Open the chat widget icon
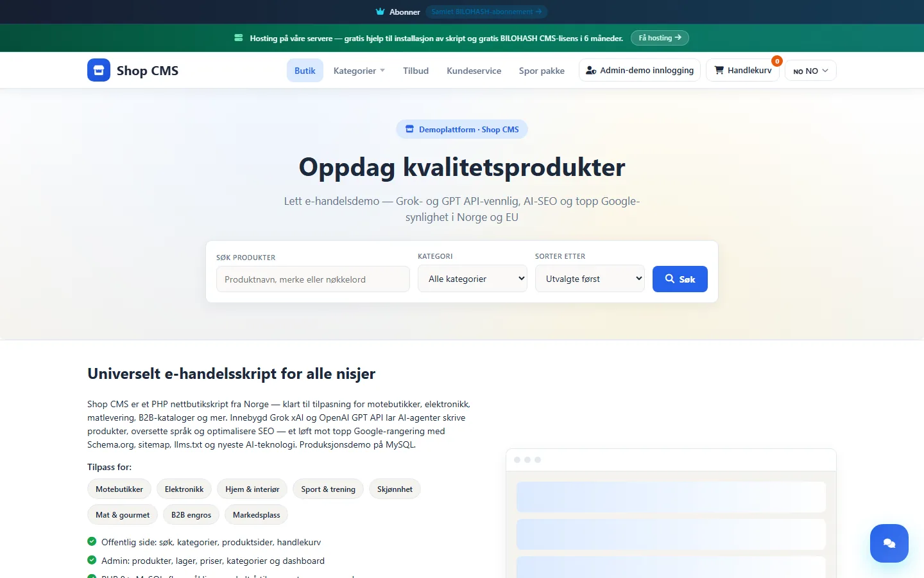The height and width of the screenshot is (578, 924). pos(889,543)
